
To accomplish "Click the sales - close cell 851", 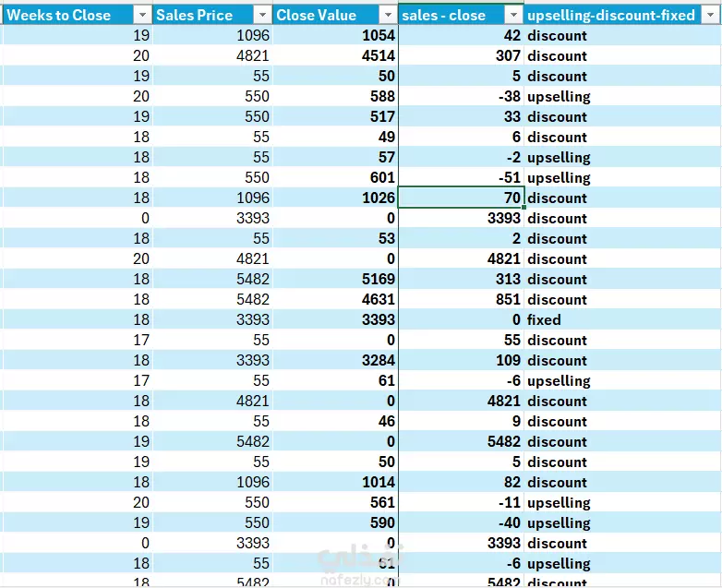I will click(461, 299).
